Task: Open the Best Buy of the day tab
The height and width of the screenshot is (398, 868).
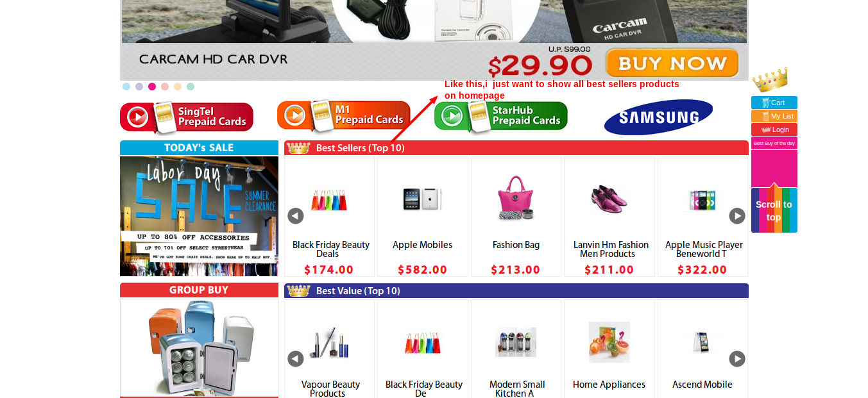Action: point(774,143)
